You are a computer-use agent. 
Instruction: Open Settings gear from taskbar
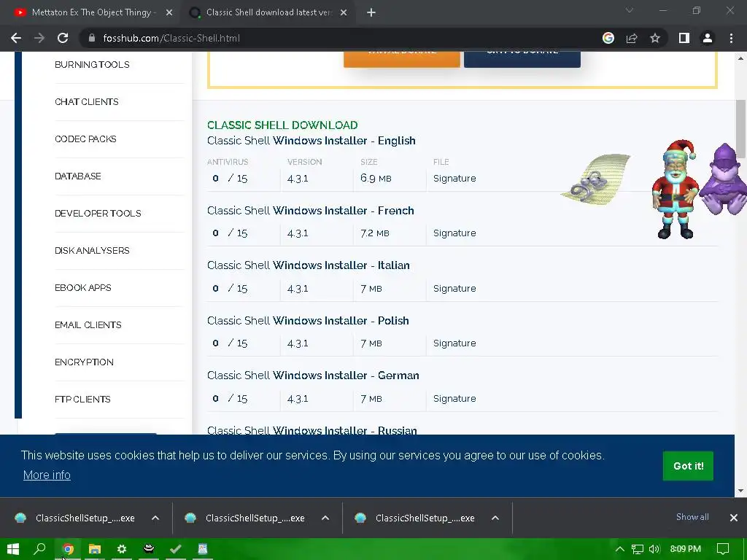pyautogui.click(x=122, y=549)
